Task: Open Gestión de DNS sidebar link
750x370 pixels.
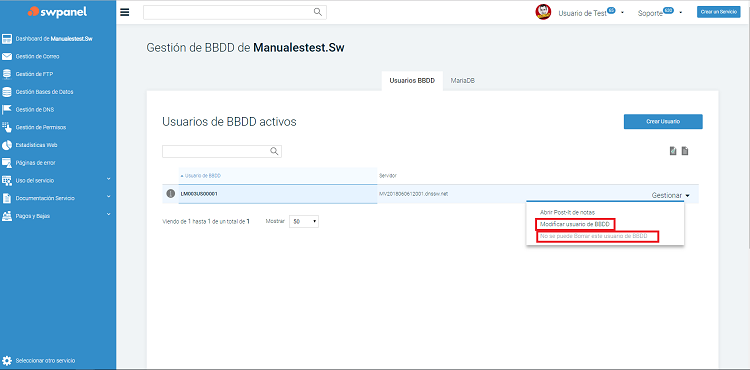Action: click(35, 109)
